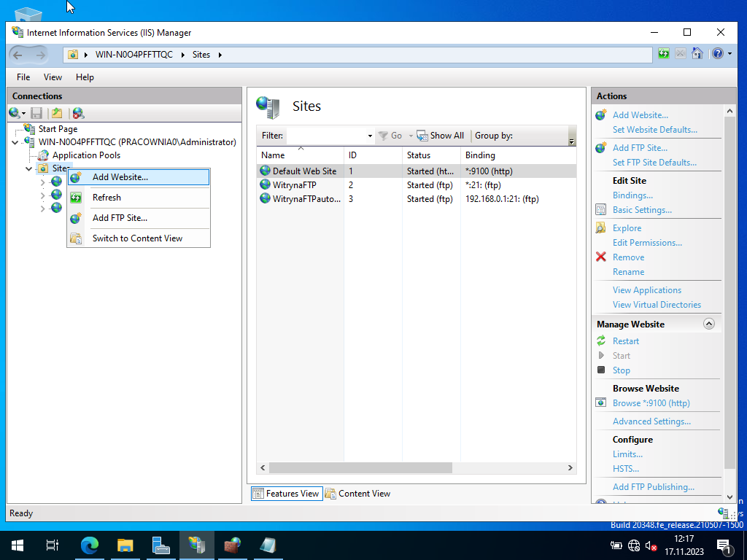
Task: Click Add Website... in Actions pane
Action: coord(640,115)
